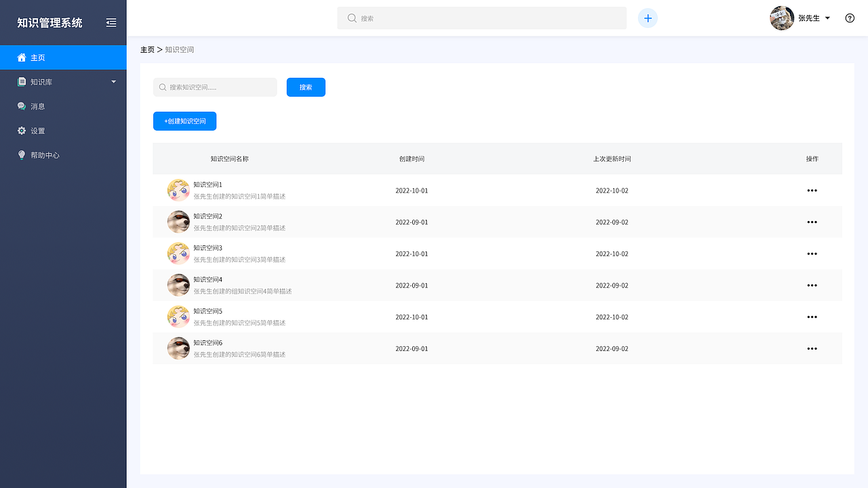The width and height of the screenshot is (868, 488).
Task: Click 知识空间5 creation date 2022-10-01
Action: click(412, 317)
